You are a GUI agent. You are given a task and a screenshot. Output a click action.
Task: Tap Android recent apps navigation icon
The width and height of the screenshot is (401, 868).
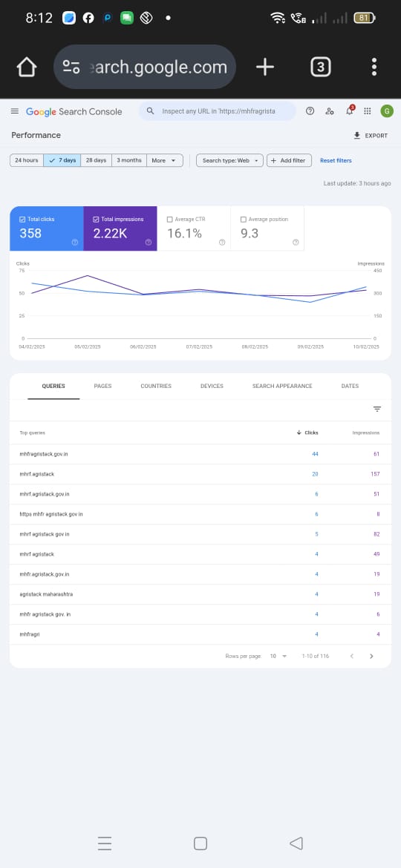tap(105, 843)
